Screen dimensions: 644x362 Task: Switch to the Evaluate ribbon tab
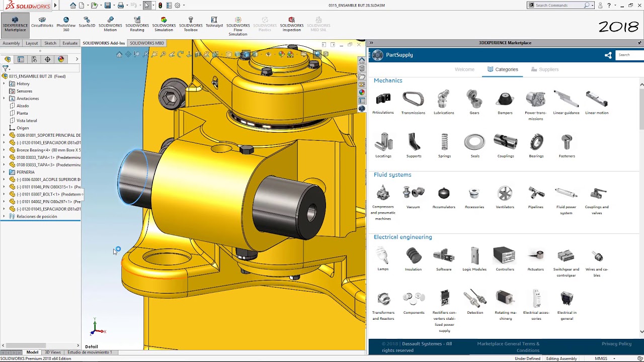click(x=70, y=43)
